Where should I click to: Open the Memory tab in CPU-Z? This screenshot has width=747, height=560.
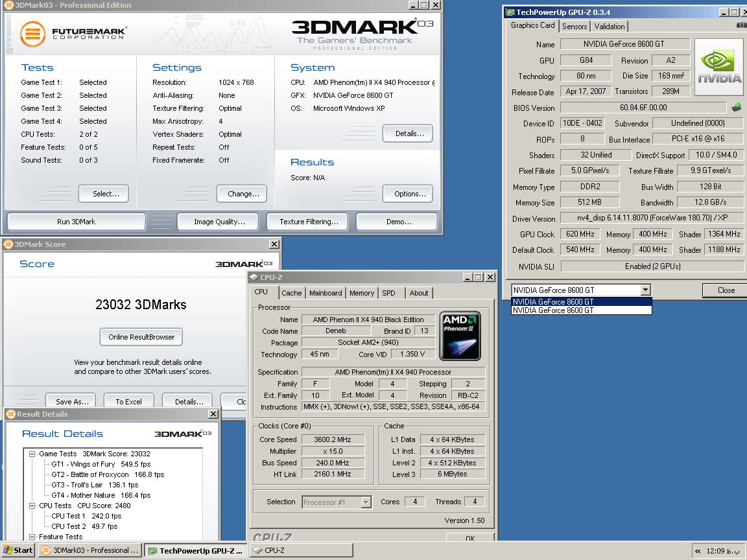(x=362, y=293)
